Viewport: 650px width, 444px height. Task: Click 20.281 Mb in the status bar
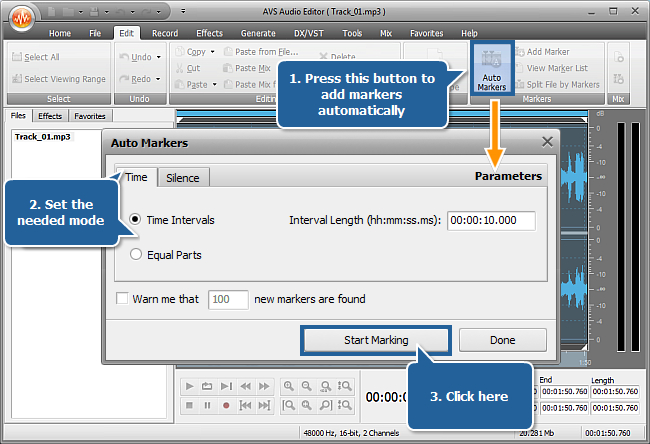pos(536,433)
